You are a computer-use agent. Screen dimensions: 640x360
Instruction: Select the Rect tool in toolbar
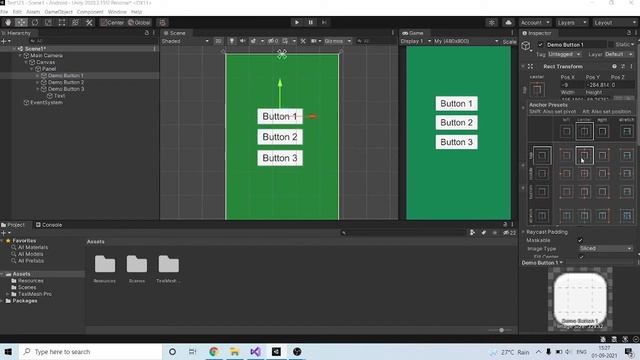pyautogui.click(x=62, y=22)
